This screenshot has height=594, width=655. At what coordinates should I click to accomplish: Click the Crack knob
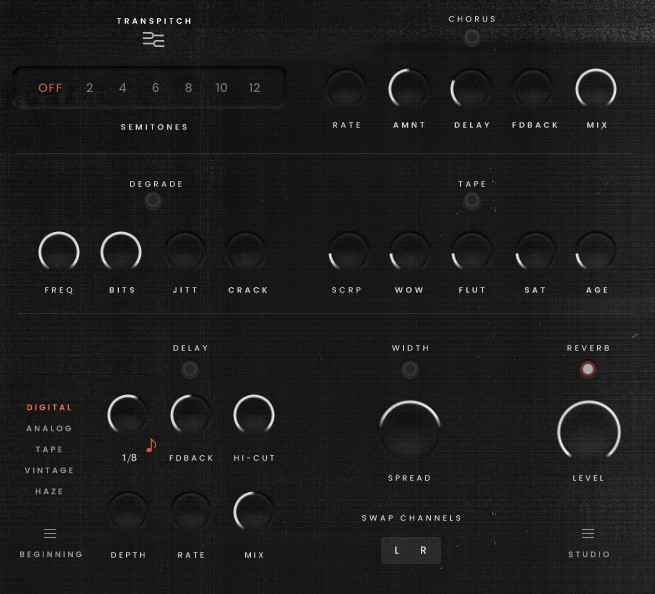[x=246, y=252]
